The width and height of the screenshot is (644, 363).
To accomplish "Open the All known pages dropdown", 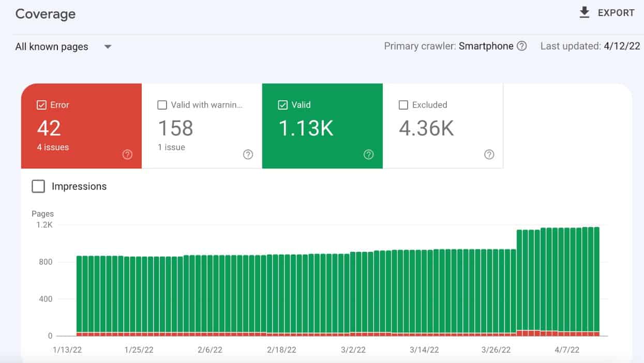I will click(52, 47).
